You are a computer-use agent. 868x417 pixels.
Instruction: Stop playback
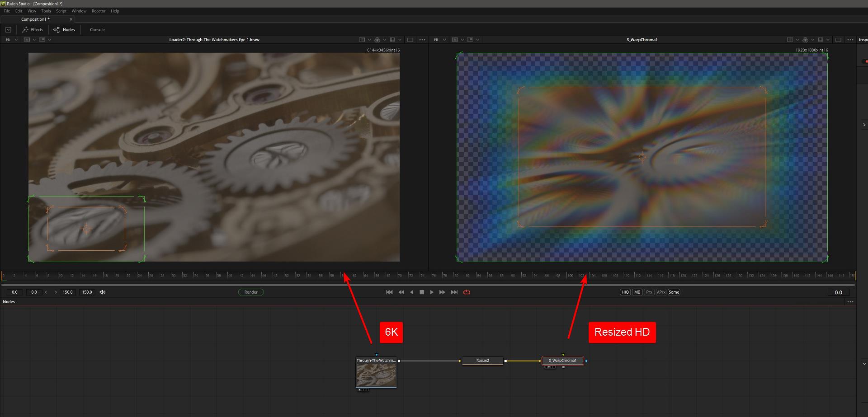pyautogui.click(x=422, y=292)
